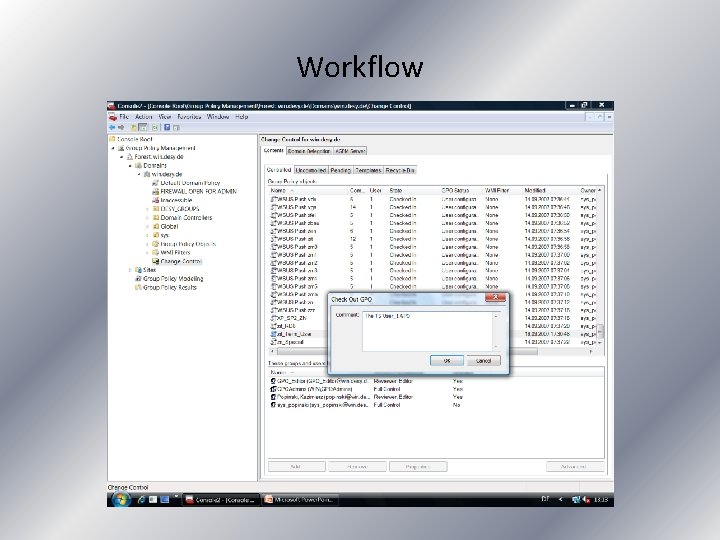This screenshot has height=540, width=720.
Task: Switch to the Microsoft PowerPoint taskbar button
Action: pyautogui.click(x=301, y=500)
